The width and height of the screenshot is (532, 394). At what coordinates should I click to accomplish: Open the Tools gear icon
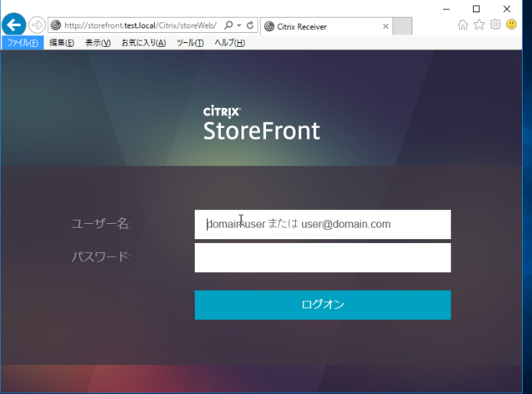coord(495,25)
